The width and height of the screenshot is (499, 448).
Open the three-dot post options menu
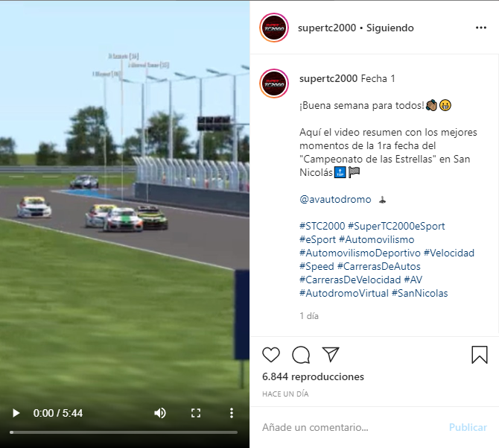click(481, 28)
